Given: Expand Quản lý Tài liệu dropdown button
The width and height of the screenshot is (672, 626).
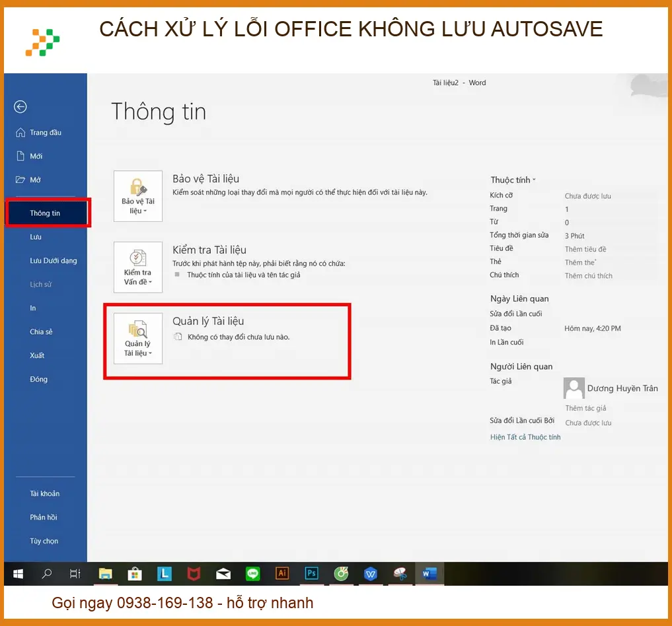Looking at the screenshot, I should click(x=138, y=338).
